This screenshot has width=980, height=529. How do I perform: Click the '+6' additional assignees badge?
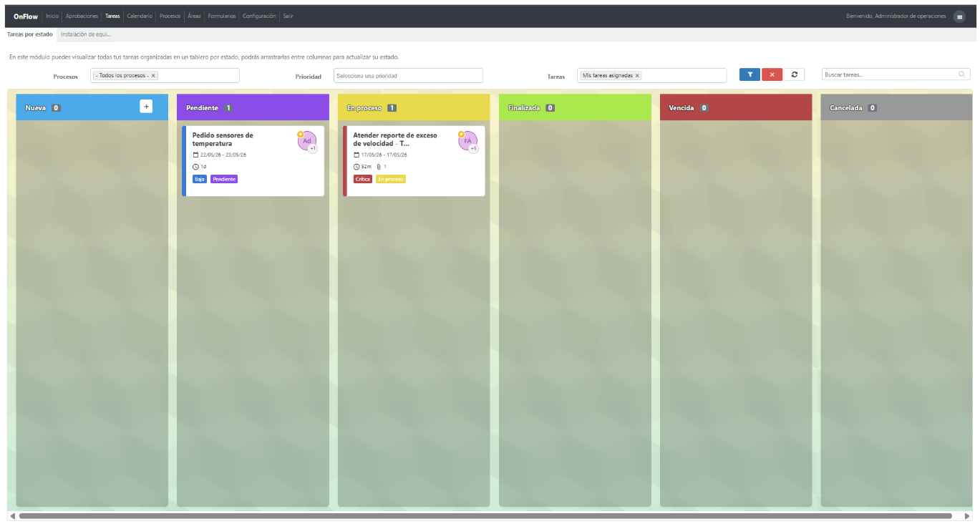click(x=473, y=148)
